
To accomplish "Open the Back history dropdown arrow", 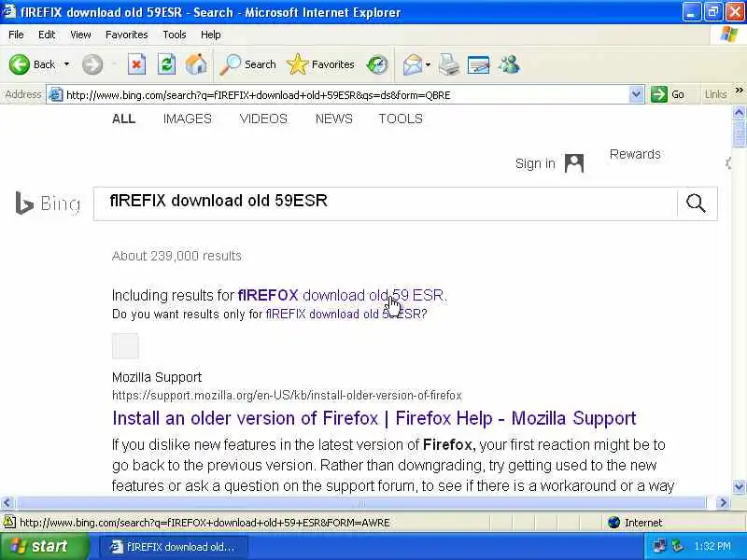I will click(66, 64).
